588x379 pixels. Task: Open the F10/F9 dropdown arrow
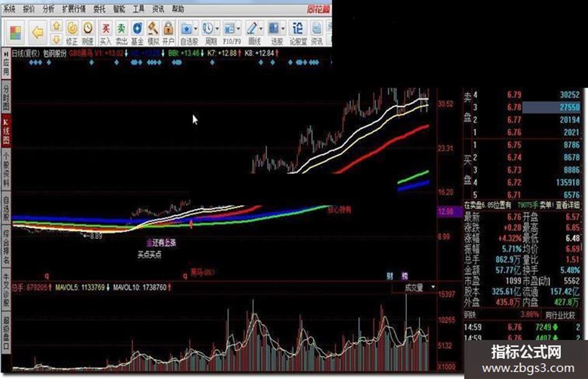coord(238,29)
